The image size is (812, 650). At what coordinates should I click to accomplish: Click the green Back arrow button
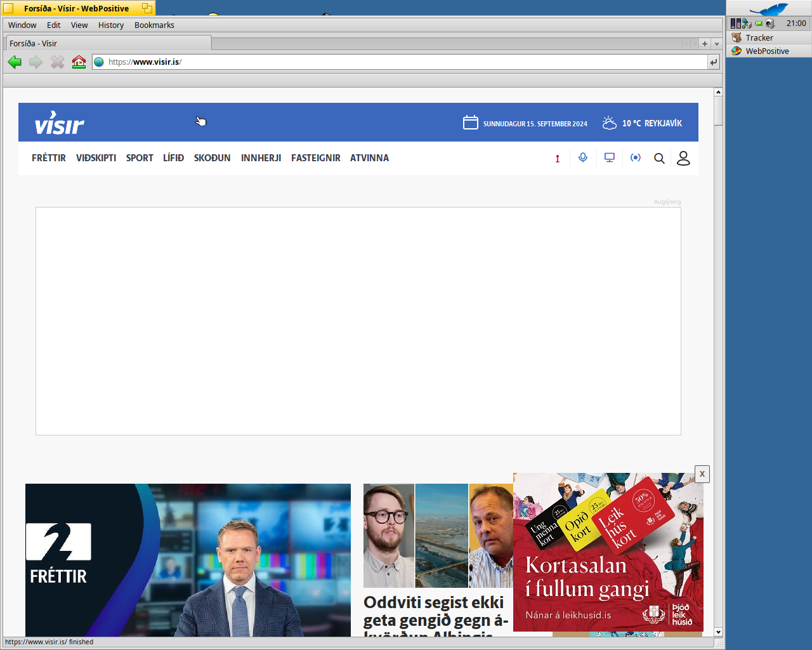click(15, 62)
